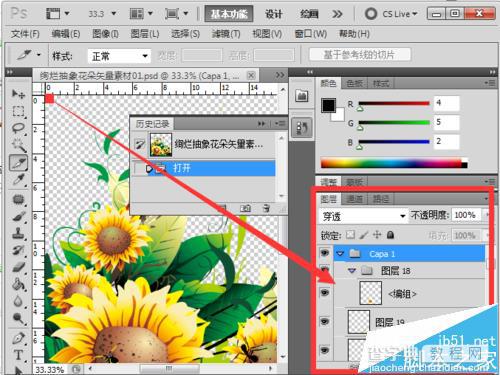500x375 pixels.
Task: Collapse History panel with double arrows
Action: [x=262, y=124]
